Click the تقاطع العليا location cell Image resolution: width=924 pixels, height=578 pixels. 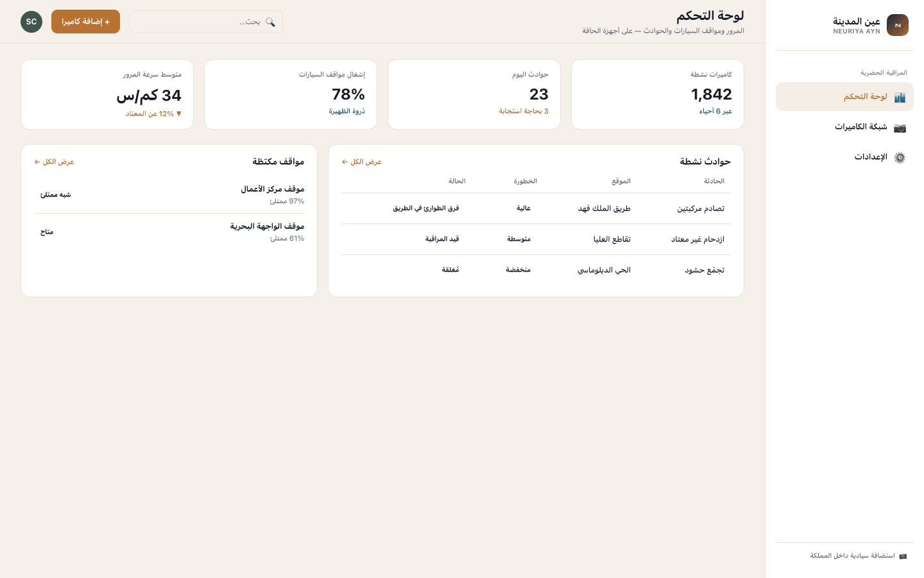coord(612,240)
